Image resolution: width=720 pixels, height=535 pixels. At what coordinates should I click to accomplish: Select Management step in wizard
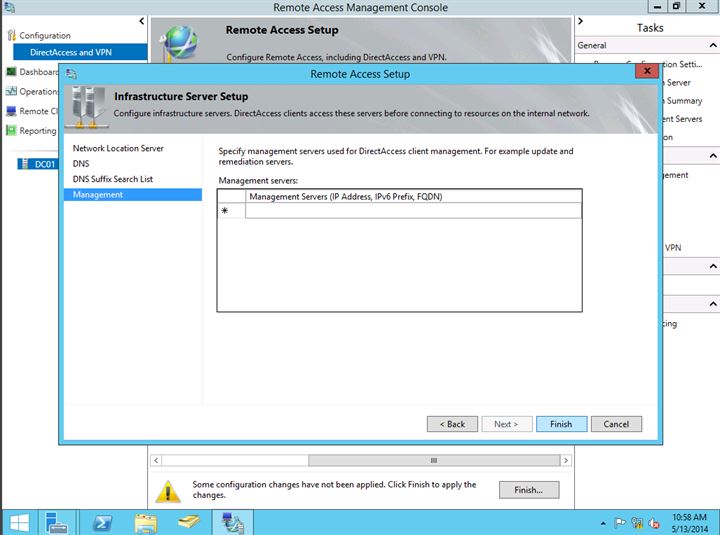tap(133, 195)
